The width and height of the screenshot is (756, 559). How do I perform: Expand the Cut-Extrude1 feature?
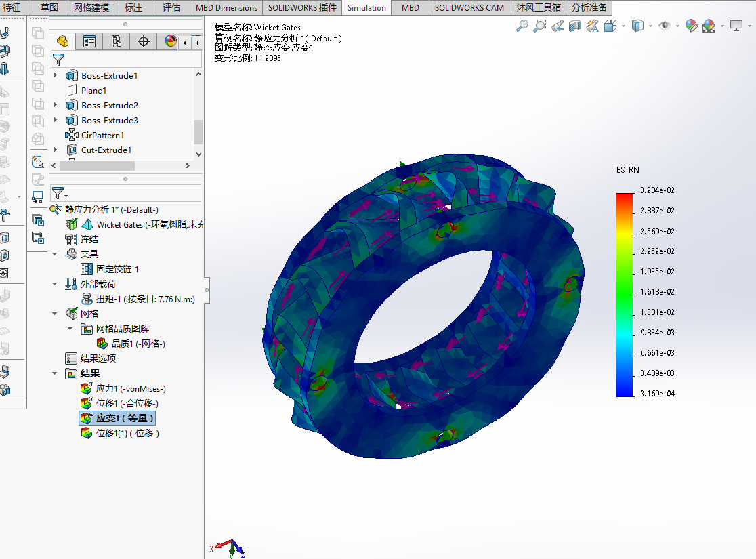[56, 150]
